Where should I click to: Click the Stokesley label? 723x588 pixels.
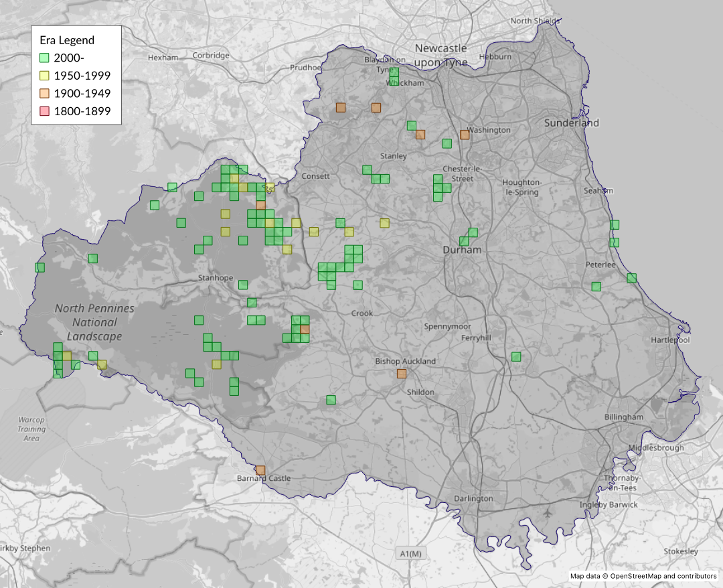point(681,551)
